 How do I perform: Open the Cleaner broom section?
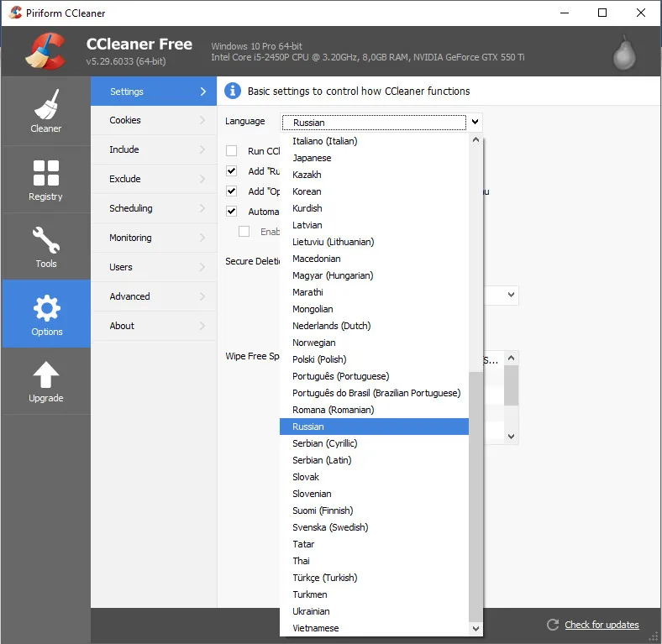[45, 111]
